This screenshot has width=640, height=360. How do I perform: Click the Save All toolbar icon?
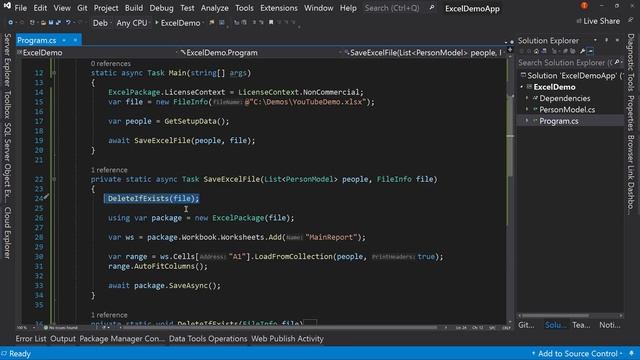point(58,23)
